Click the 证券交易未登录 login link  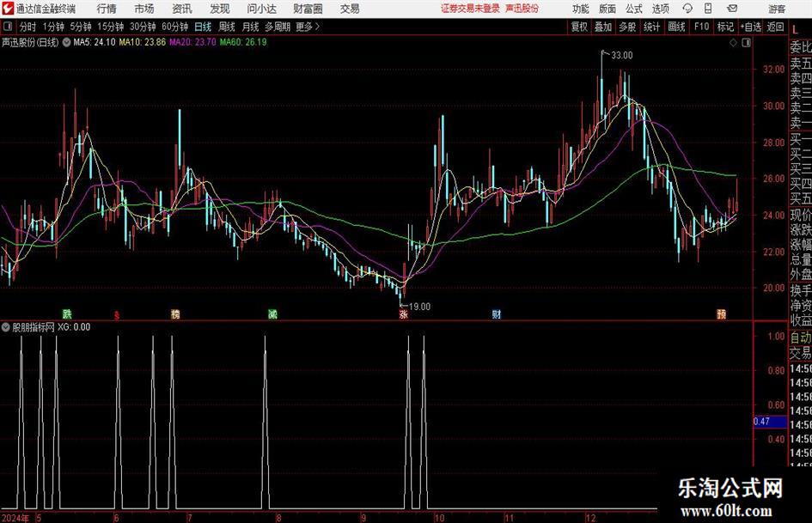pyautogui.click(x=470, y=9)
